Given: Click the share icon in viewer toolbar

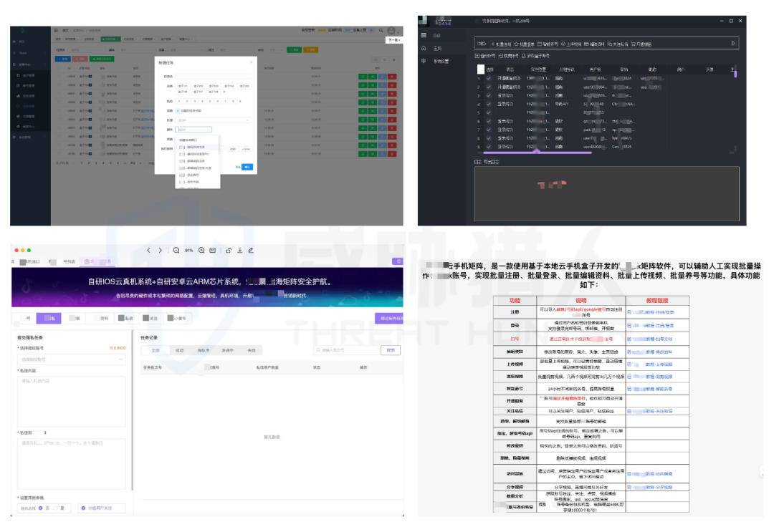Looking at the screenshot, I should pyautogui.click(x=229, y=251).
